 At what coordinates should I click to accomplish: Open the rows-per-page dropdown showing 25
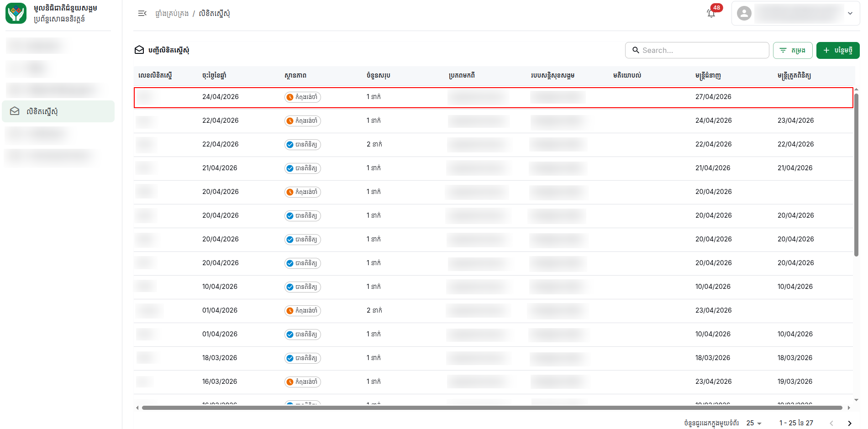click(754, 423)
